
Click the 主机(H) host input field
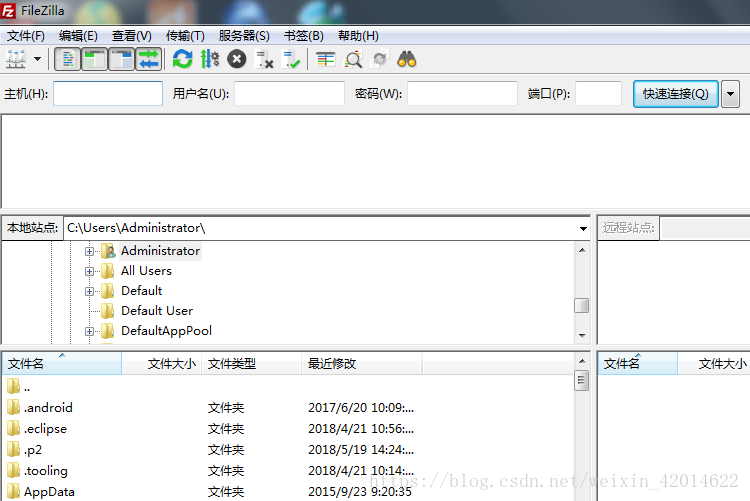(x=108, y=93)
